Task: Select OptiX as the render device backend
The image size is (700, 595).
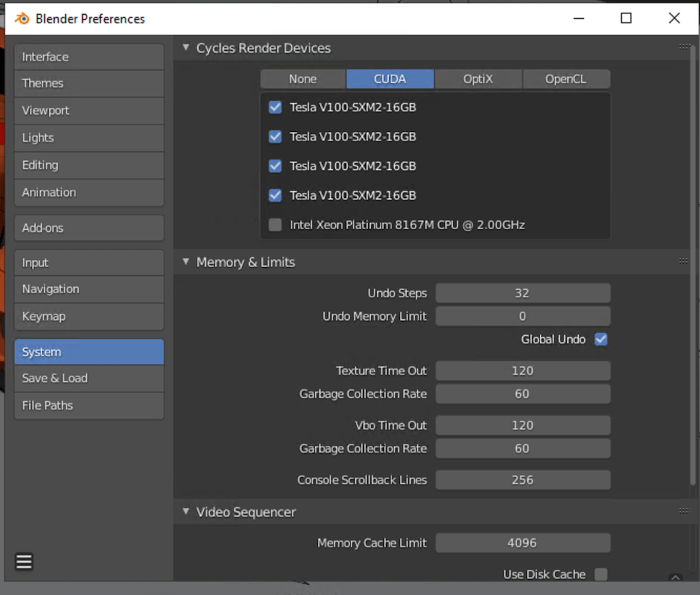Action: pyautogui.click(x=478, y=79)
